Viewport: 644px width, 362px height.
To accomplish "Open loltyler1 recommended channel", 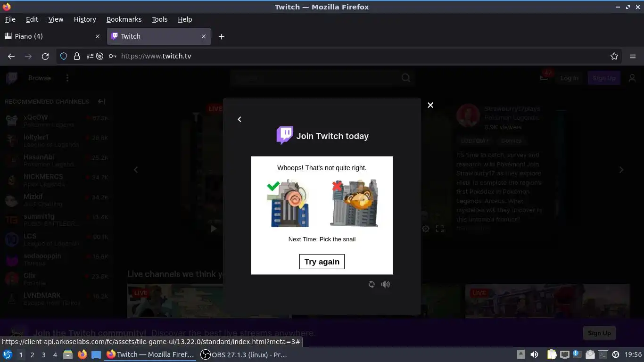I will click(x=57, y=140).
